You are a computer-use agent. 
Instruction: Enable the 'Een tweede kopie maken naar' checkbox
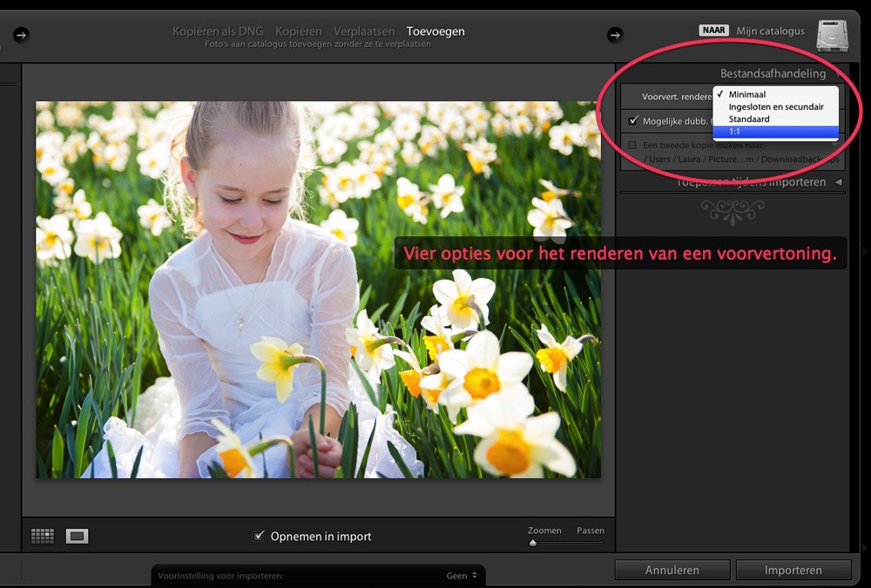633,145
